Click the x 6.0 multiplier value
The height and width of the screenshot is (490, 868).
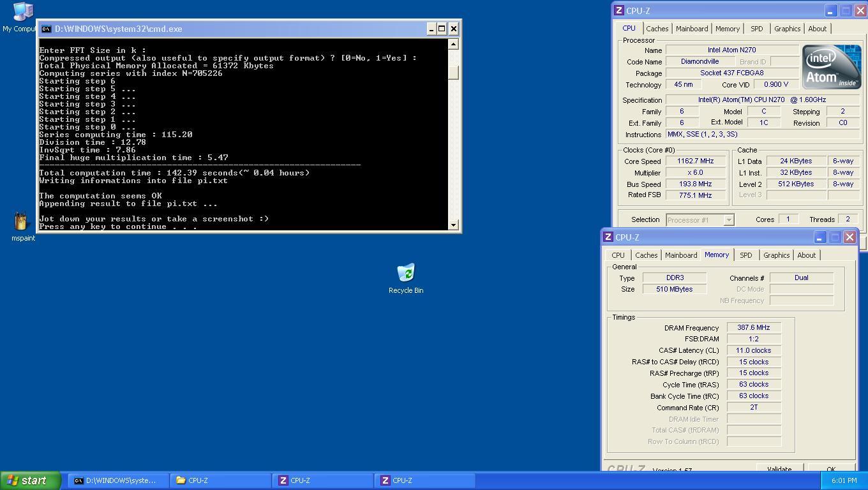(695, 172)
